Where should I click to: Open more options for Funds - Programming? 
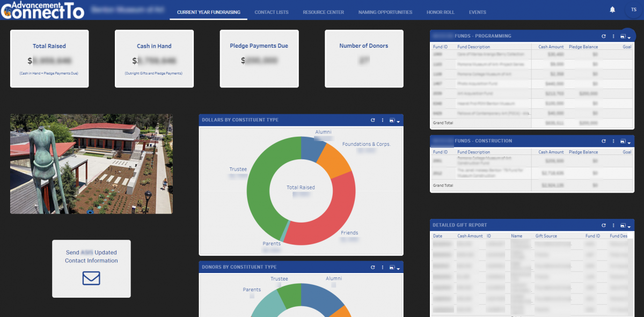pyautogui.click(x=613, y=36)
